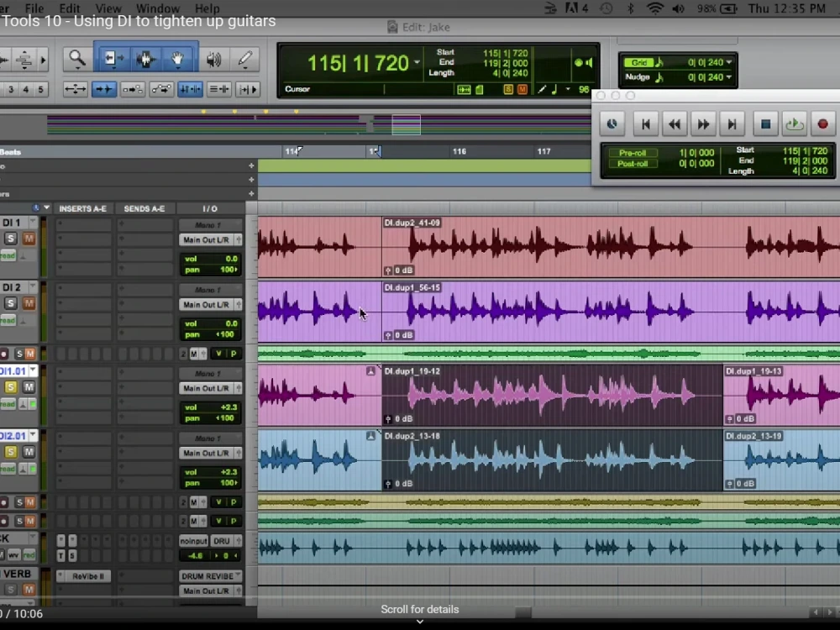Open DI 1 Main Out L/R output selector
The height and width of the screenshot is (630, 840).
click(x=210, y=239)
